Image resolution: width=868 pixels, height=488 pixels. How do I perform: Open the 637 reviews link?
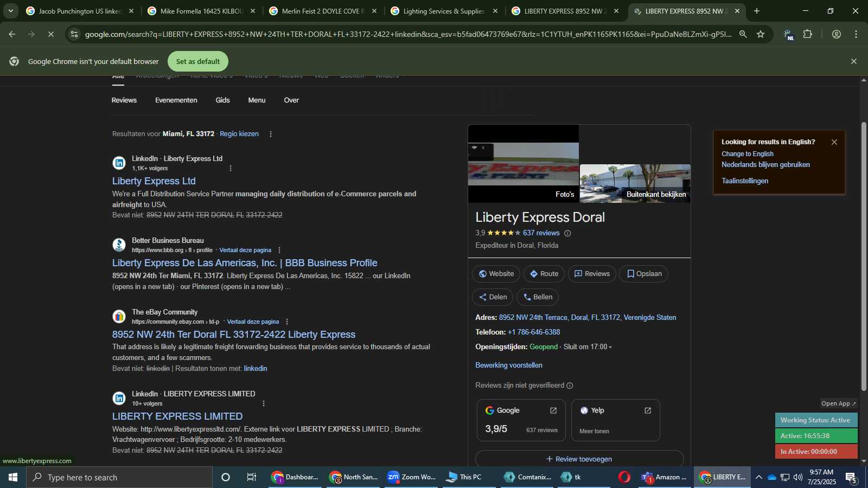click(x=541, y=233)
